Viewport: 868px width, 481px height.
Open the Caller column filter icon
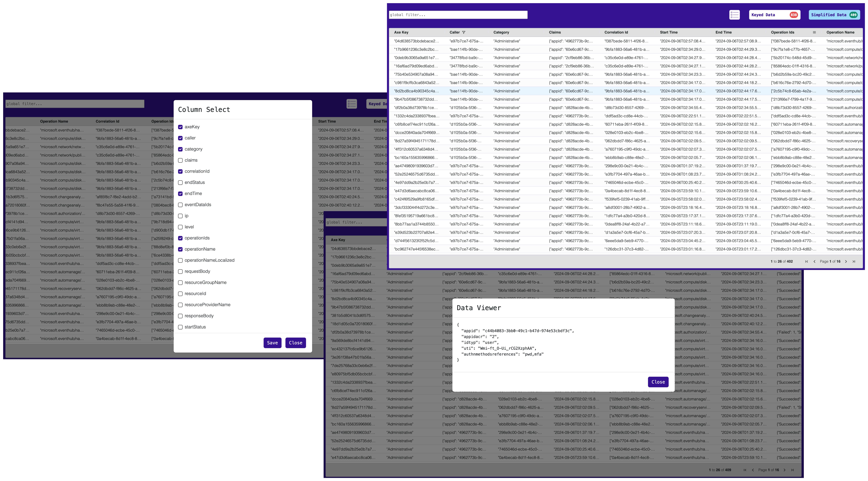pyautogui.click(x=464, y=32)
